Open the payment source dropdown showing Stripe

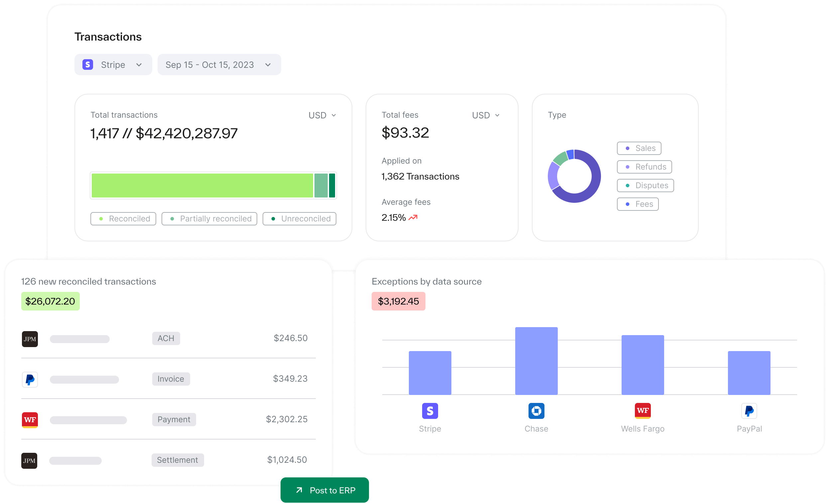(113, 64)
